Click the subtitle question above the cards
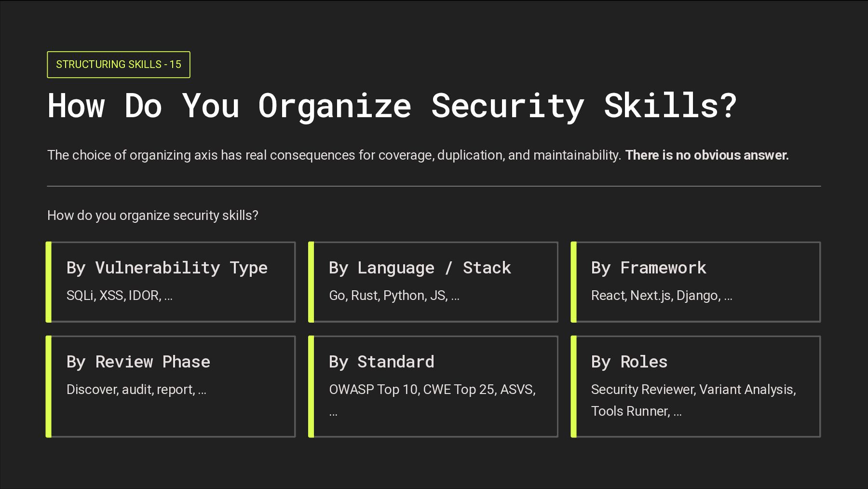Viewport: 868px width, 489px height. (x=152, y=216)
